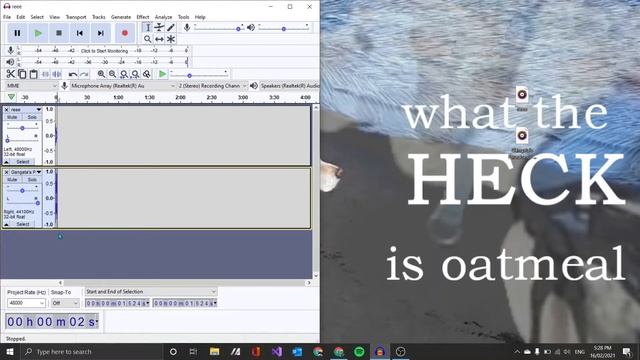Click 'Click to Start Monitoring' on meter
640x360 pixels.
click(x=104, y=51)
